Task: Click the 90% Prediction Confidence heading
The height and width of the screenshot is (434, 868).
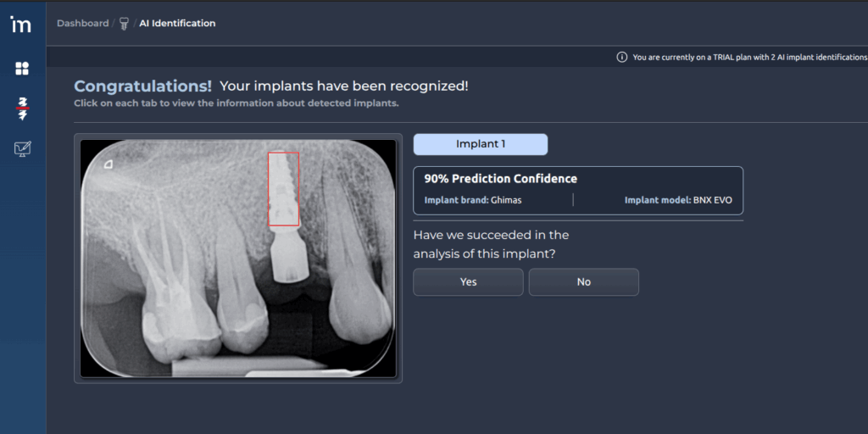Action: click(500, 179)
